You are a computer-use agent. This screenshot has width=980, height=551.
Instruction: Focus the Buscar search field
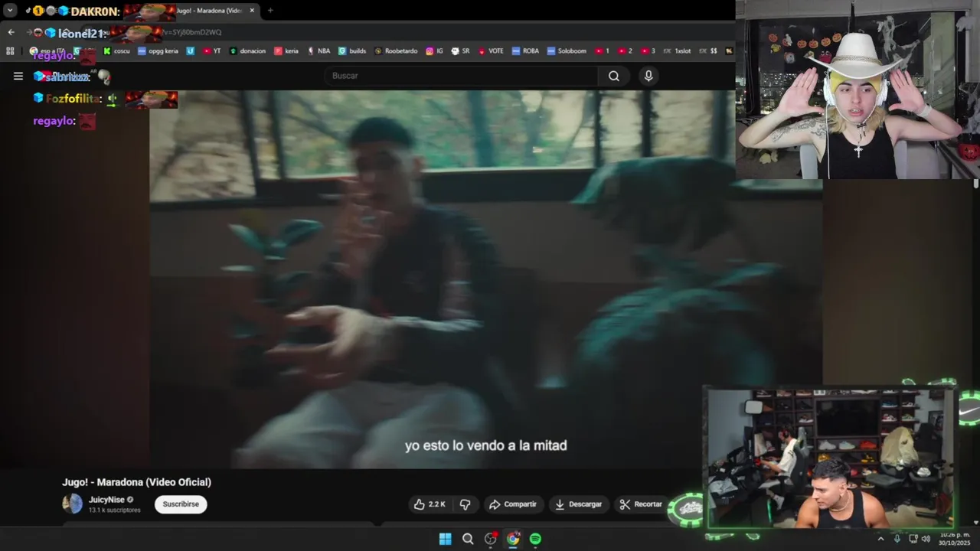click(x=462, y=76)
